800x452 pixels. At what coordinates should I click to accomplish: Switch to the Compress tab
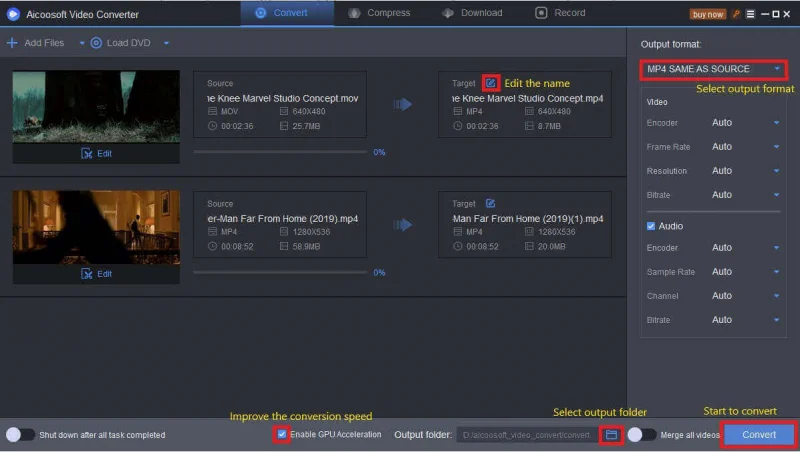379,13
